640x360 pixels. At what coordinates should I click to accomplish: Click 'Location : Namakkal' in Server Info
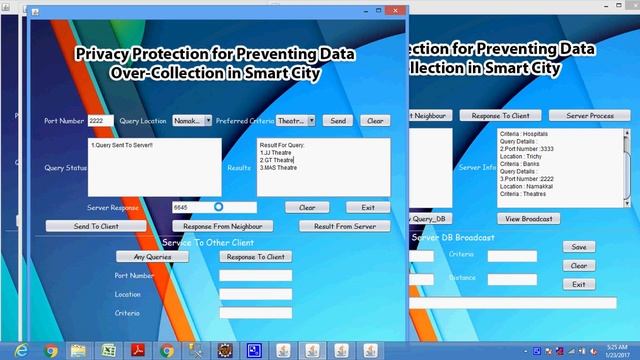tap(526, 186)
